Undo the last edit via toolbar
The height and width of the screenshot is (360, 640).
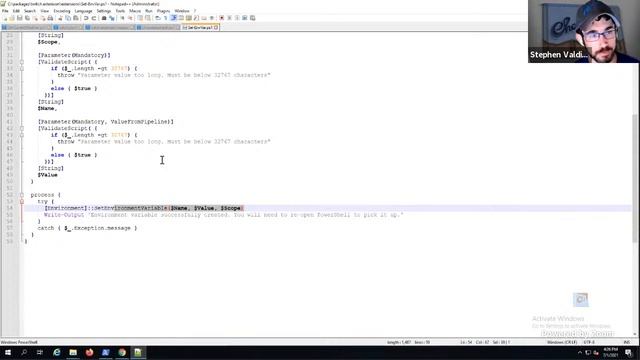pos(86,18)
